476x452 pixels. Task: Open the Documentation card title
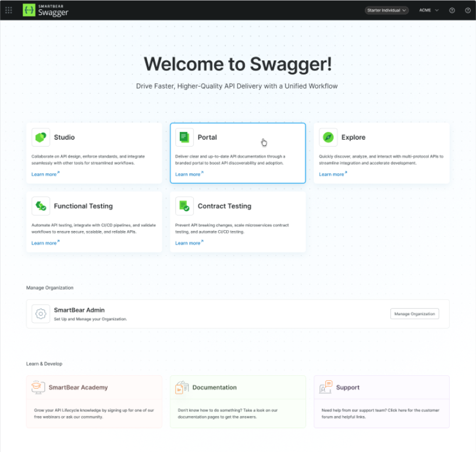[x=214, y=387]
